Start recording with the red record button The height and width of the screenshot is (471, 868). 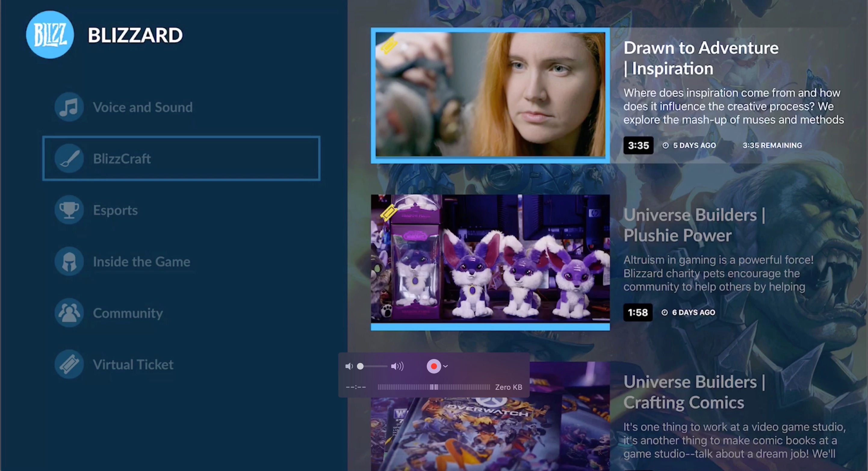(x=434, y=366)
